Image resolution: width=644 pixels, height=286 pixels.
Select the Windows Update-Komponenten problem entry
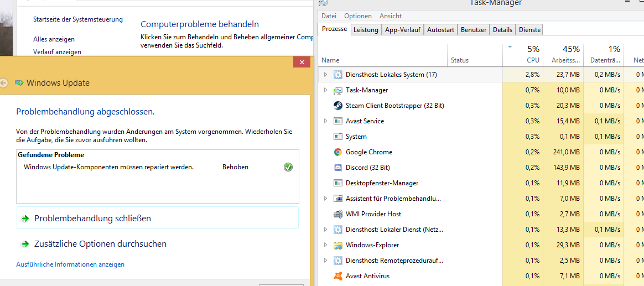(x=158, y=167)
